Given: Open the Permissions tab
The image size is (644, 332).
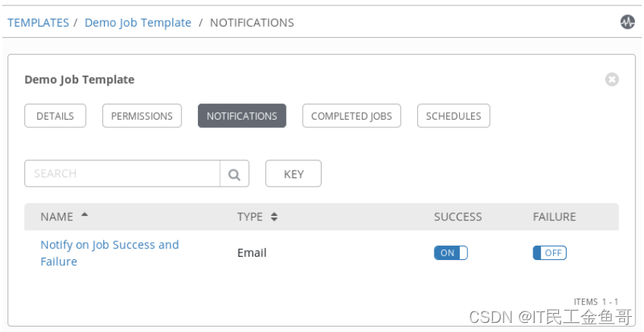Looking at the screenshot, I should click(x=142, y=116).
